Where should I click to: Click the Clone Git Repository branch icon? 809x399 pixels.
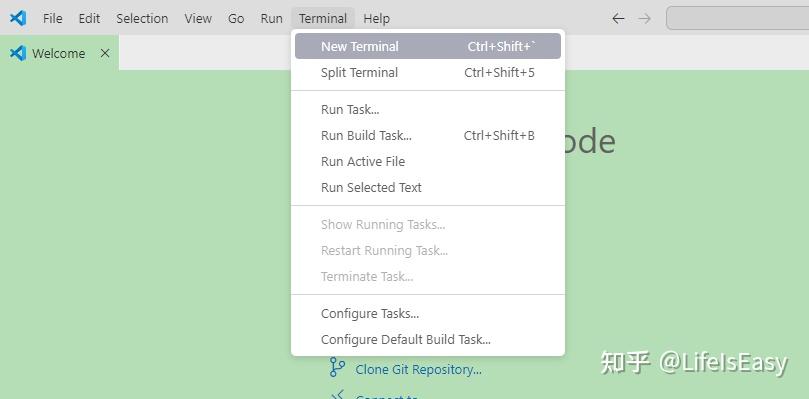(x=337, y=367)
